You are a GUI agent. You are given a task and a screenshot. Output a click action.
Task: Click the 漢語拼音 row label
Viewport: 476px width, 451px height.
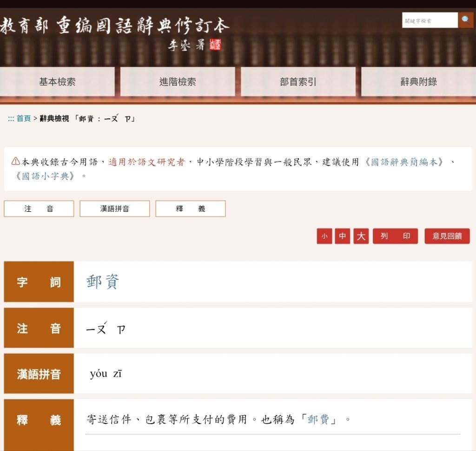[x=39, y=373]
